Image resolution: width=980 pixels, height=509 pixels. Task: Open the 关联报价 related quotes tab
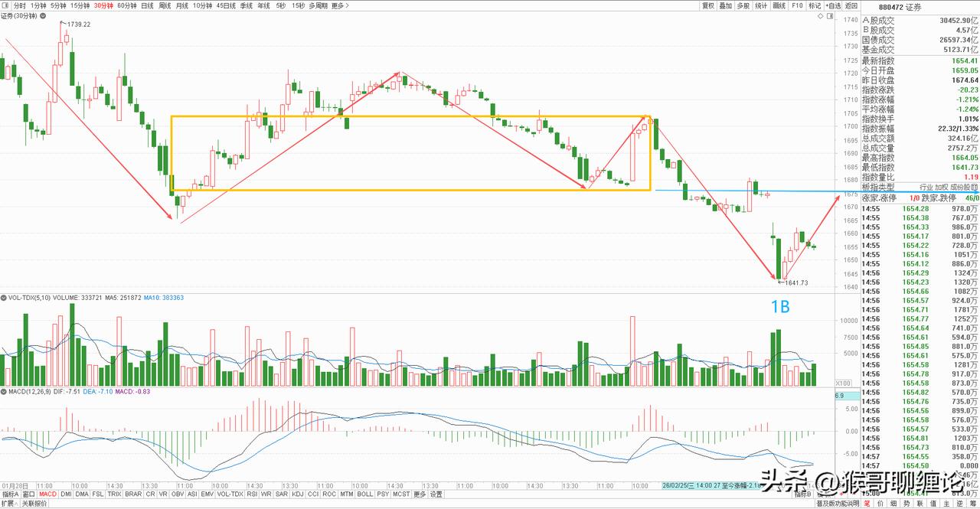coord(34,504)
